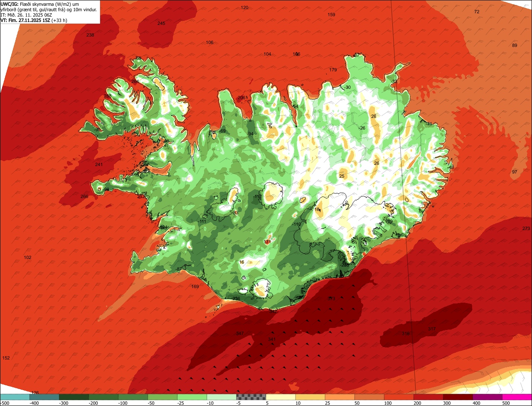532x406 pixels.
Task: Click the flux value '236' on the south coast
Action: click(236, 299)
